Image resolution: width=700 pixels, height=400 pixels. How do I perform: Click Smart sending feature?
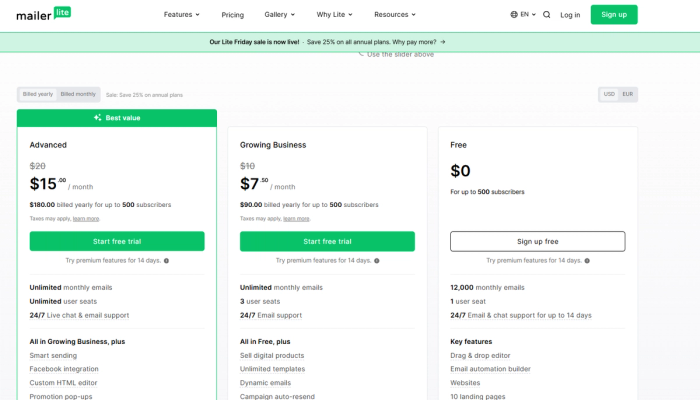[53, 355]
